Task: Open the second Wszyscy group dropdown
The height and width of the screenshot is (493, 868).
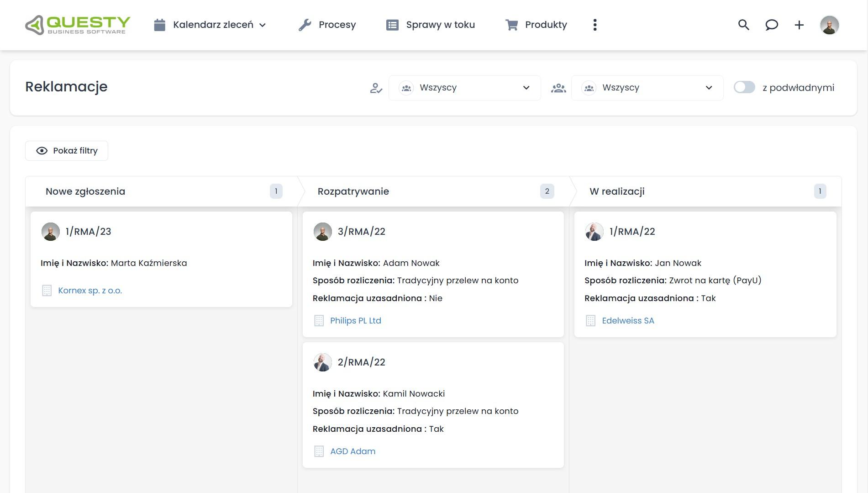Action: (647, 88)
